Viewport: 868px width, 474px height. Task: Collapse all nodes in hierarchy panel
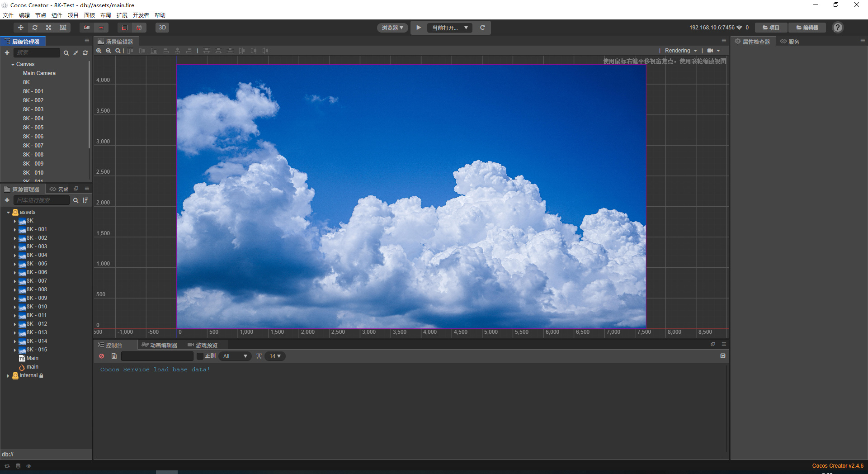click(x=75, y=53)
